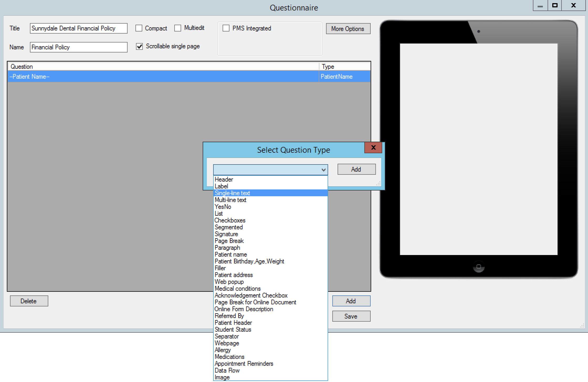This screenshot has height=382, width=588.
Task: Select Page Break for Online Document
Action: (271, 302)
